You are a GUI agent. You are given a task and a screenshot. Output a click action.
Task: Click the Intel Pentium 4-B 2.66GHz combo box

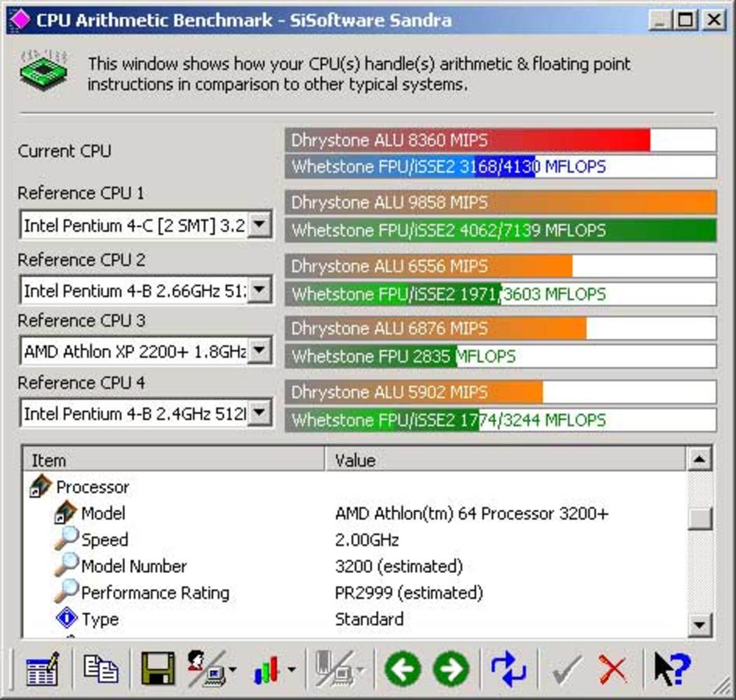(145, 290)
